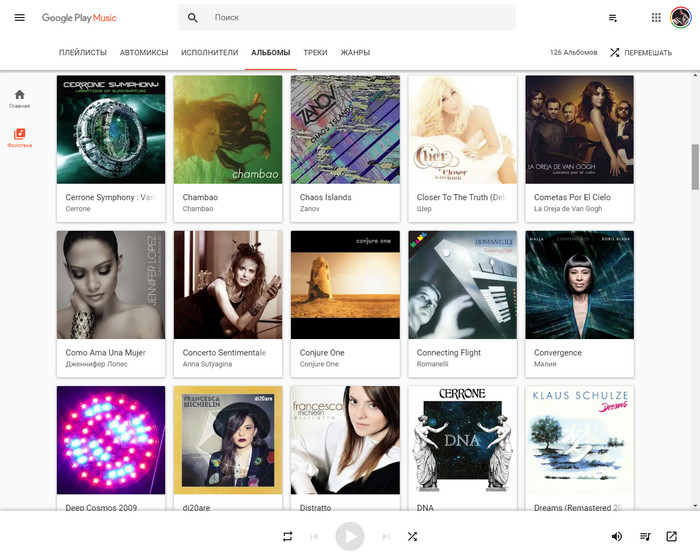700x560 pixels.
Task: Switch to the Плейлисты tab
Action: (82, 52)
